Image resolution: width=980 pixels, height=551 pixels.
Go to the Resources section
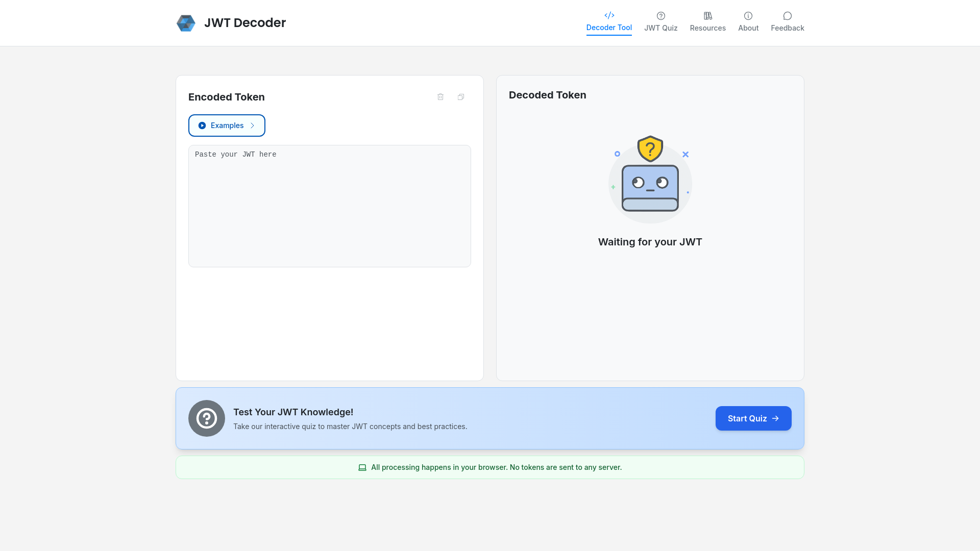[x=708, y=23]
